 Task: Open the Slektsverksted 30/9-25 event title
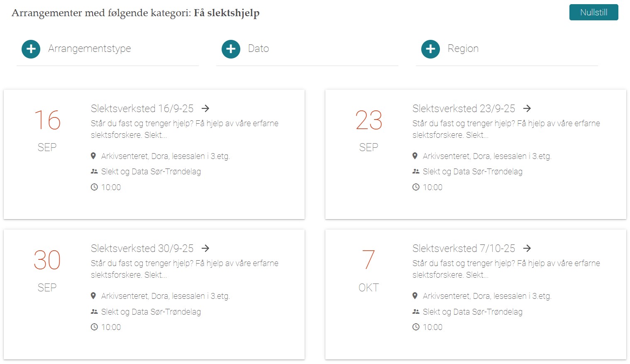click(x=142, y=249)
